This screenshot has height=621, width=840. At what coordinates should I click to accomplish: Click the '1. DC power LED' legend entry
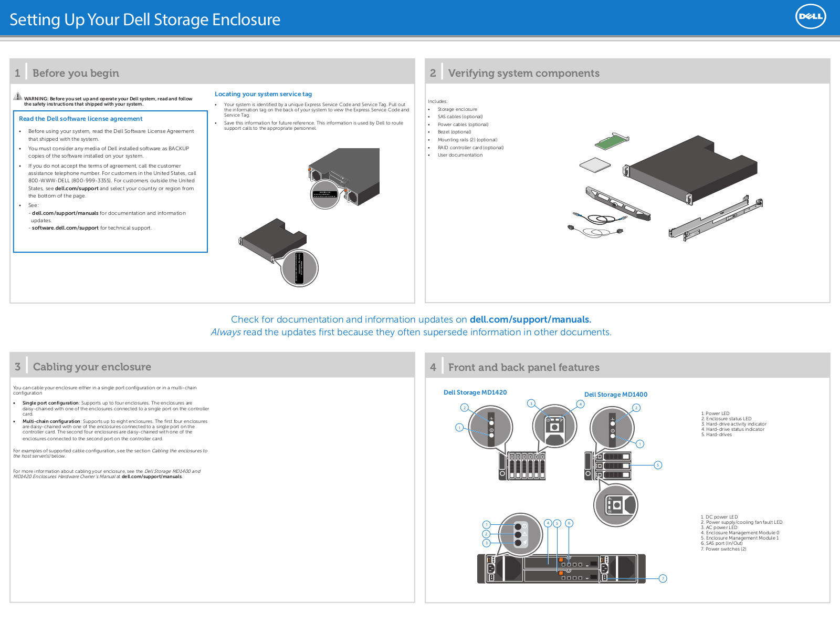pyautogui.click(x=719, y=517)
